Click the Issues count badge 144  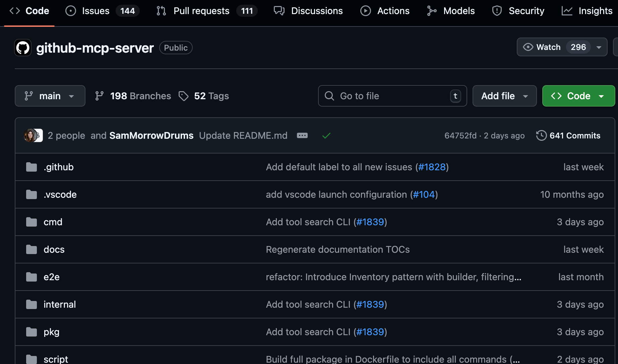[x=128, y=11]
